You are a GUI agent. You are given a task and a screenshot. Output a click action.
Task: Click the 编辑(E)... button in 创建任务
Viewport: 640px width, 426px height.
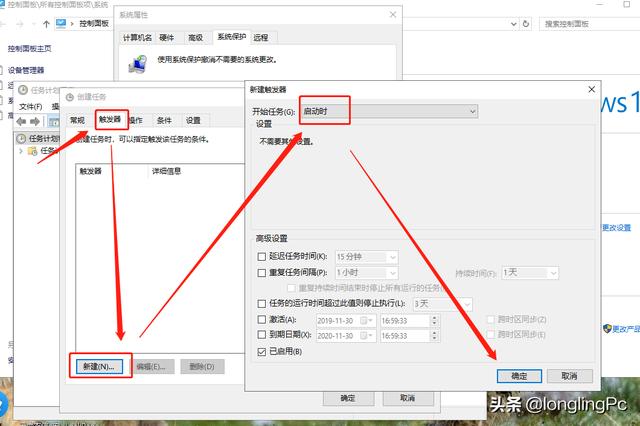point(151,366)
